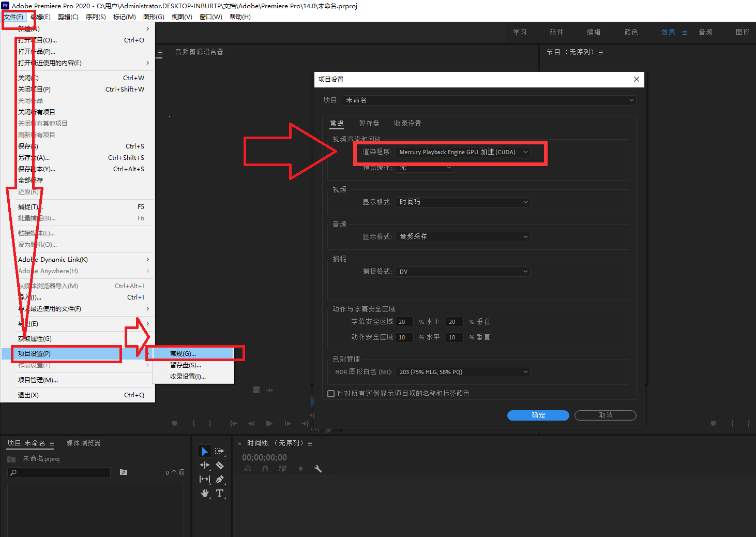The image size is (756, 537).
Task: Click the 取消 button
Action: pos(606,415)
